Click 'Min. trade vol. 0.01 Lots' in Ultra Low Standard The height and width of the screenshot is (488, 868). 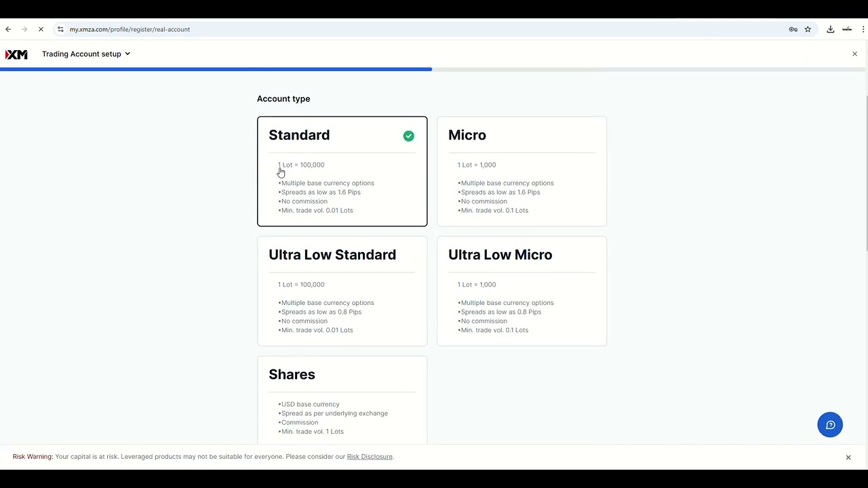(317, 330)
